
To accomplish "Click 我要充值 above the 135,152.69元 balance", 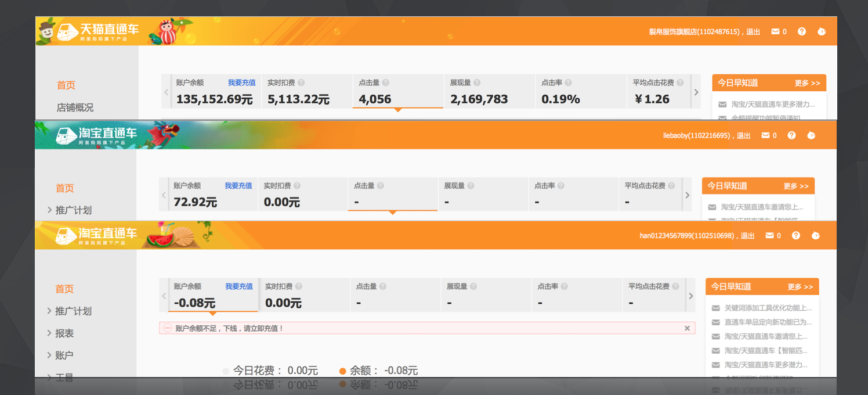I will point(241,83).
